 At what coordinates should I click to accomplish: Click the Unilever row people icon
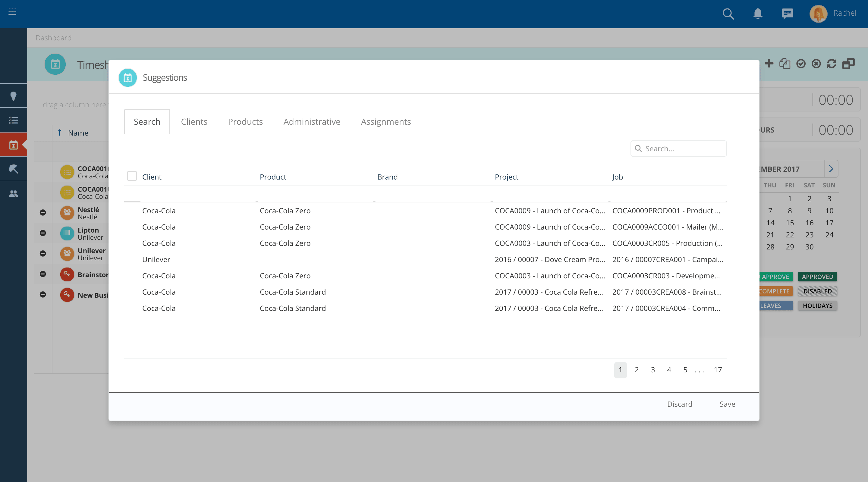point(67,254)
